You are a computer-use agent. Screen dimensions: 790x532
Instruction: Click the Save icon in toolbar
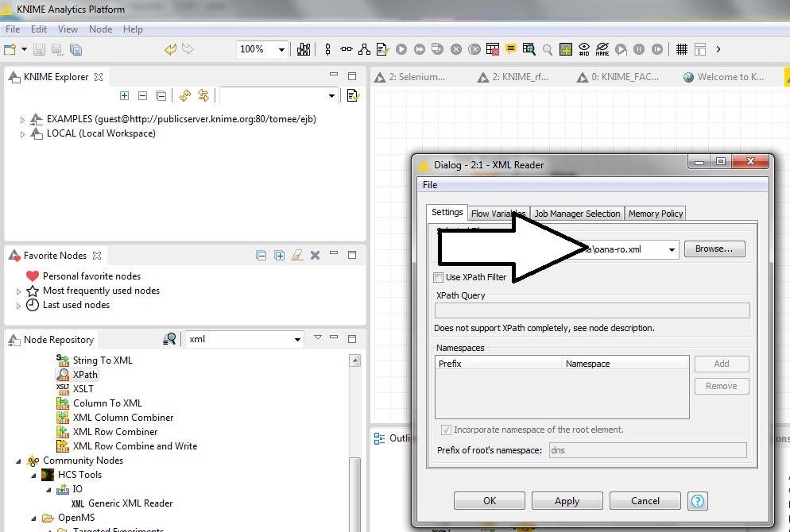39,49
